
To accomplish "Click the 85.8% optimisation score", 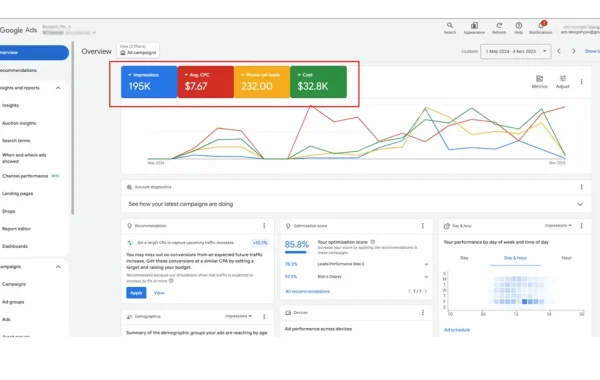I will pyautogui.click(x=297, y=244).
